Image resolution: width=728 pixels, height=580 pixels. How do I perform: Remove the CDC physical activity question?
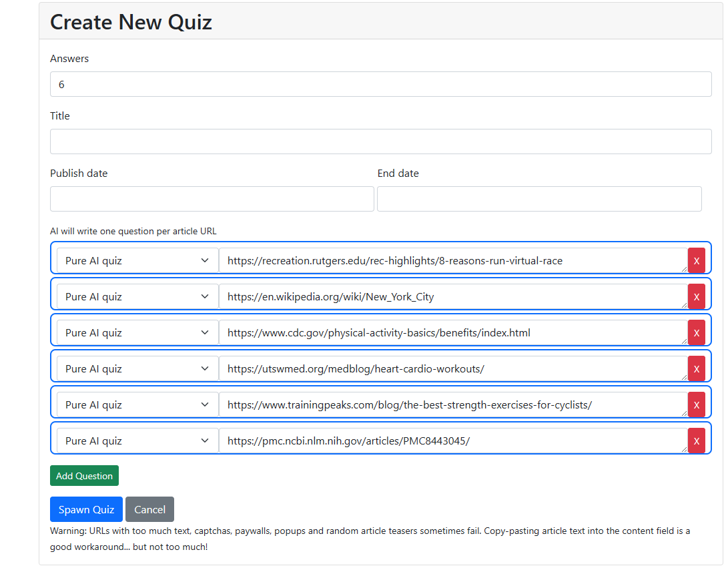[x=697, y=332]
